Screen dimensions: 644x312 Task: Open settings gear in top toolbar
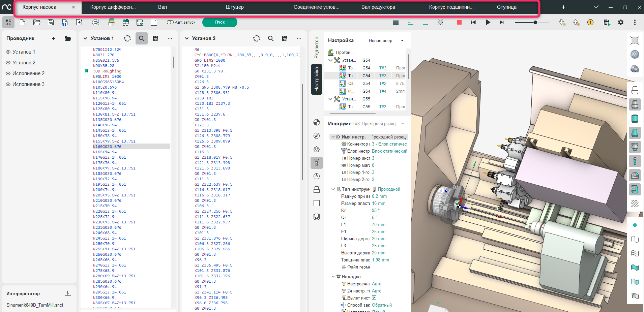620,22
